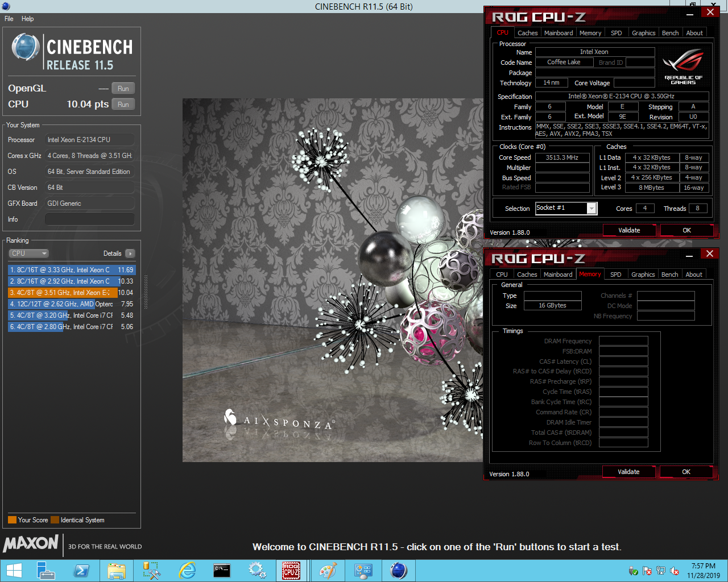The image size is (728, 582).
Task: Switch to ROG CPU-Z taskbar icon
Action: (292, 571)
